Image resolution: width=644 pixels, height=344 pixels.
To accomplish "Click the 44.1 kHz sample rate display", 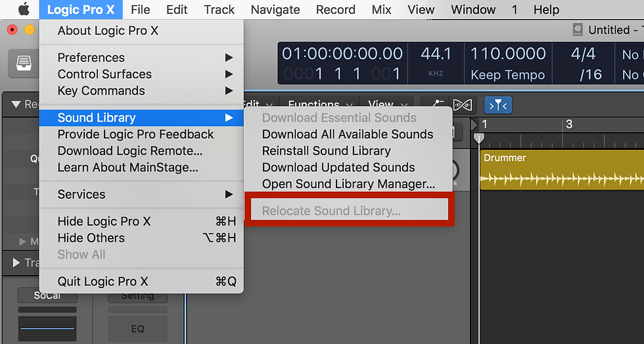I will tap(436, 54).
